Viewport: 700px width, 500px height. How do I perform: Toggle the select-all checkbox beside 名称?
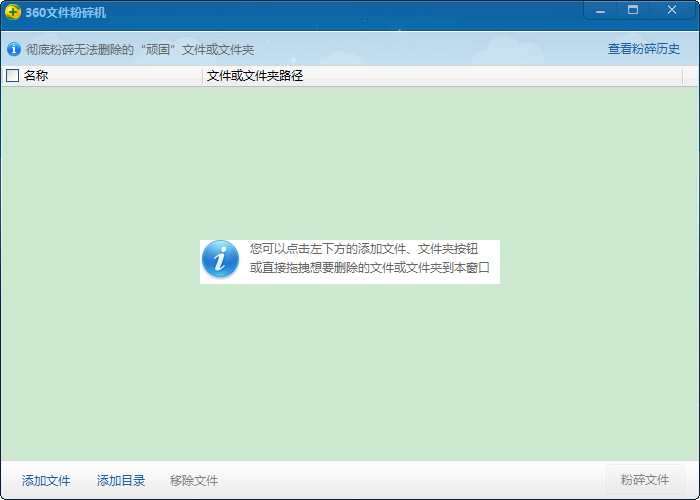(13, 76)
